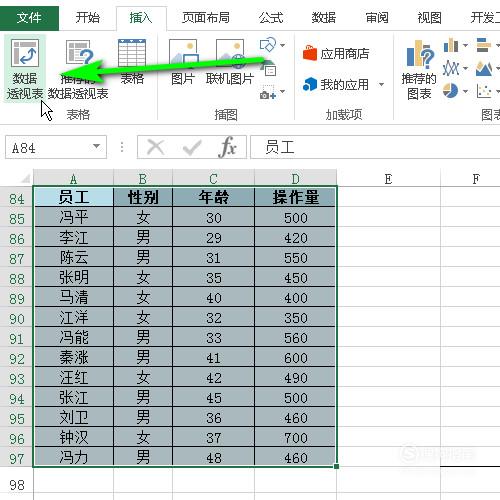Image resolution: width=500 pixels, height=500 pixels.
Task: Click the Name Box showing A84
Action: (x=56, y=147)
